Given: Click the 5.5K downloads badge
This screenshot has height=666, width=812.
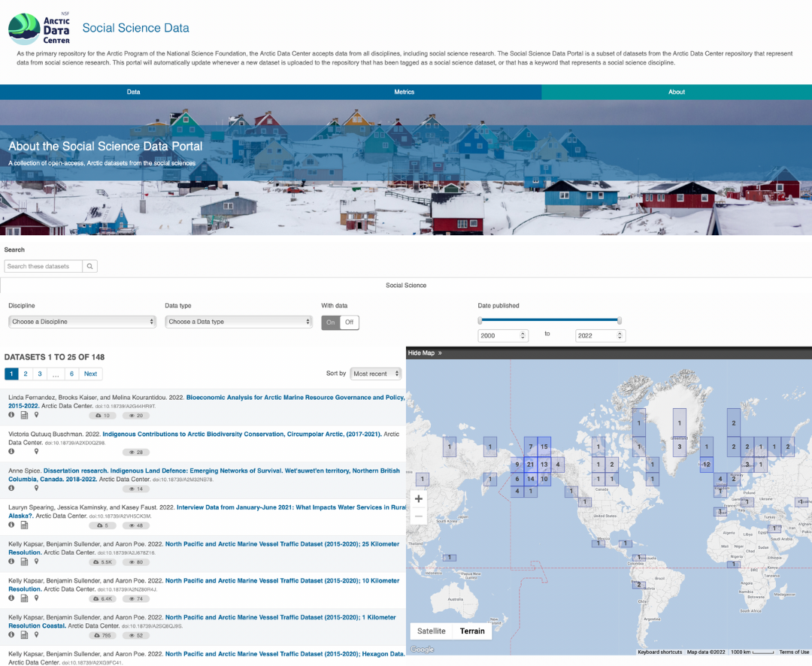Looking at the screenshot, I should click(x=104, y=562).
